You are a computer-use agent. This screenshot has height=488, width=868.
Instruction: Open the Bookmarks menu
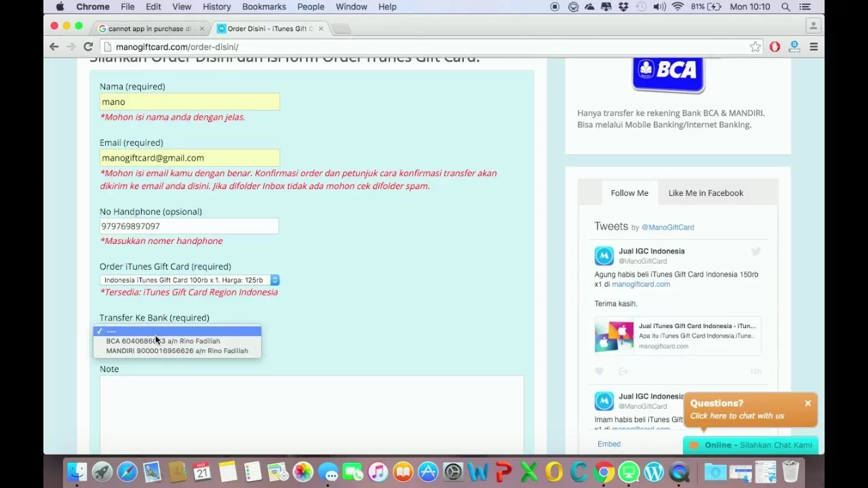click(x=264, y=7)
